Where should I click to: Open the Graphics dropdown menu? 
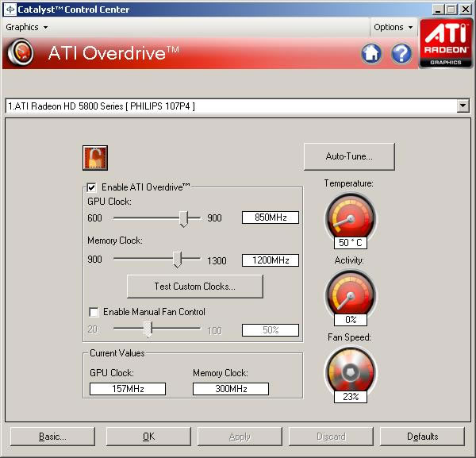point(26,27)
